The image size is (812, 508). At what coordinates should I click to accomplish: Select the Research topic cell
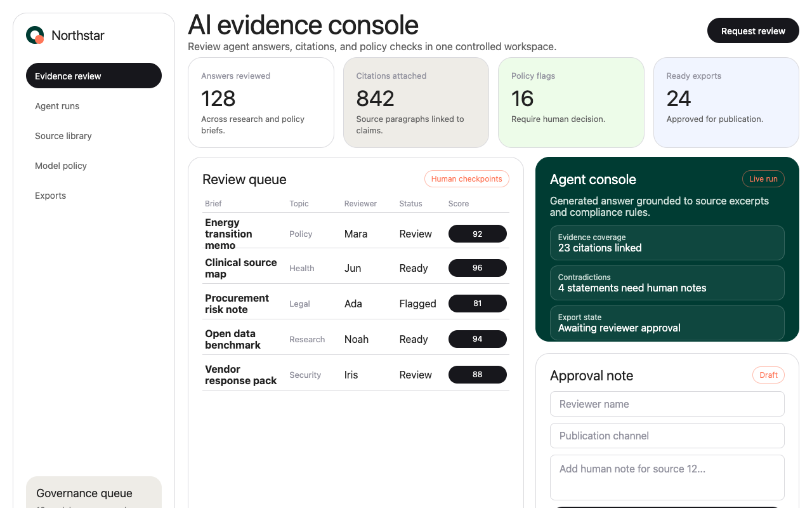coord(307,339)
